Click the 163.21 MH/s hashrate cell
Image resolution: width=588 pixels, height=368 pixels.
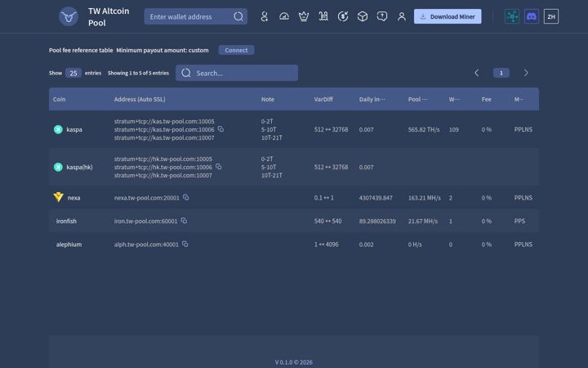tap(425, 198)
